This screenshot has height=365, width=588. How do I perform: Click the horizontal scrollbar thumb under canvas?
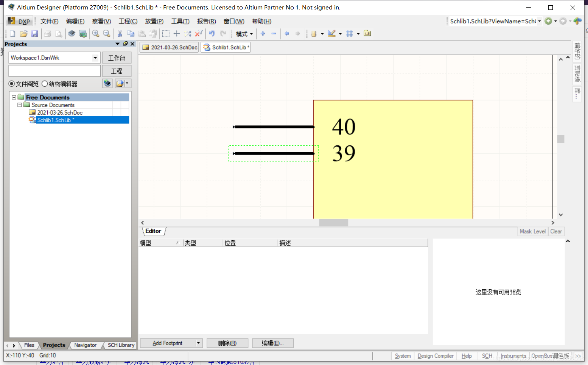point(334,223)
